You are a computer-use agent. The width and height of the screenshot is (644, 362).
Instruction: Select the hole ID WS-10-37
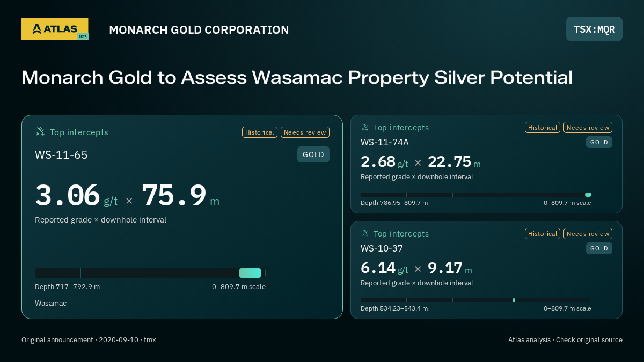pyautogui.click(x=382, y=248)
